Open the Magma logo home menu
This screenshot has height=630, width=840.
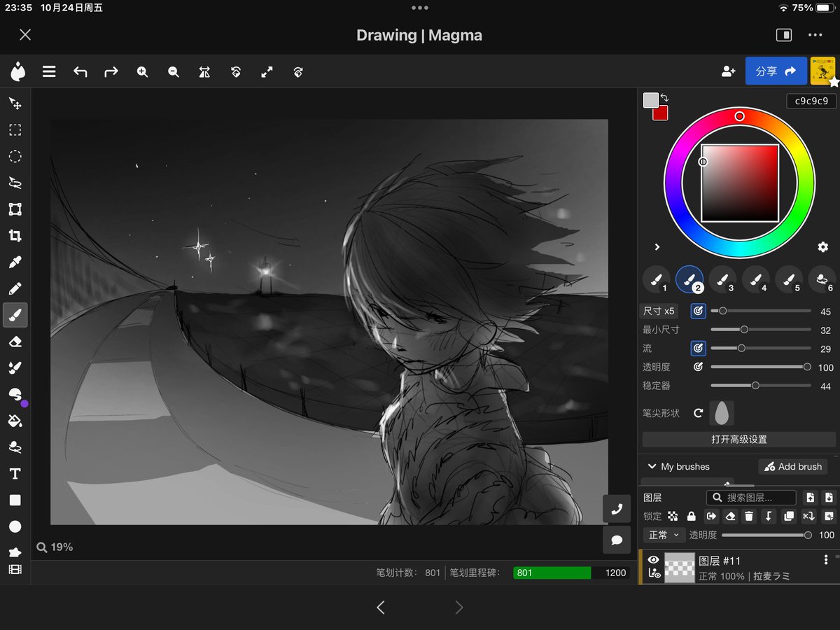click(17, 71)
